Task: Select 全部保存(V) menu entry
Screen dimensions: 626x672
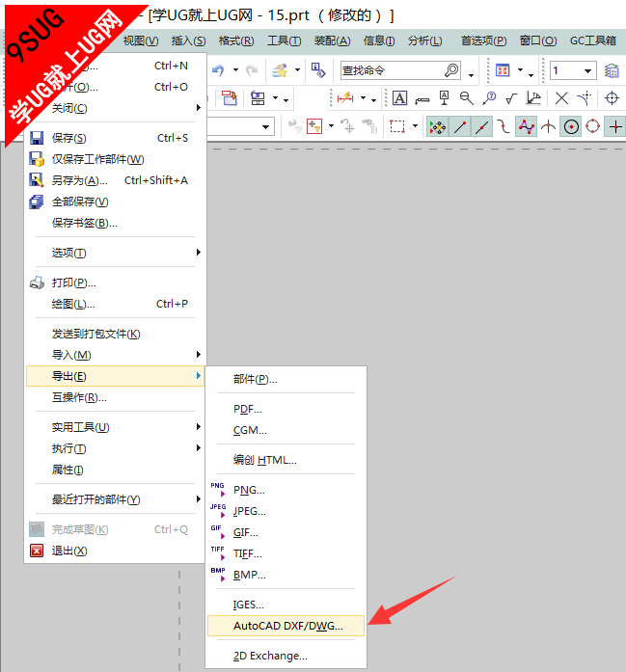Action: [x=115, y=202]
